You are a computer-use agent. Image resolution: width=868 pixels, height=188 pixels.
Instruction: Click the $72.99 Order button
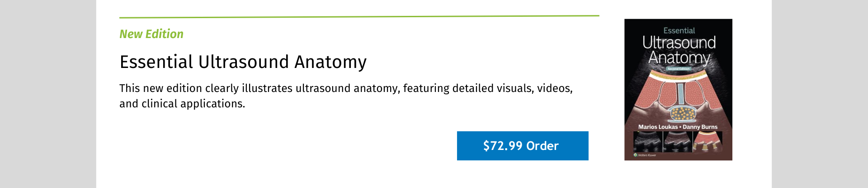point(523,146)
